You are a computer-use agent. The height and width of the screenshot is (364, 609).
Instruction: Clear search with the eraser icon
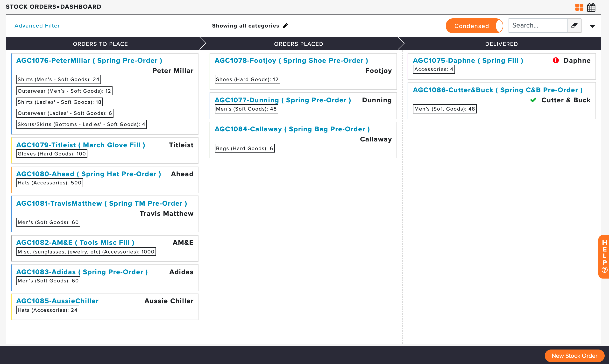tap(574, 26)
